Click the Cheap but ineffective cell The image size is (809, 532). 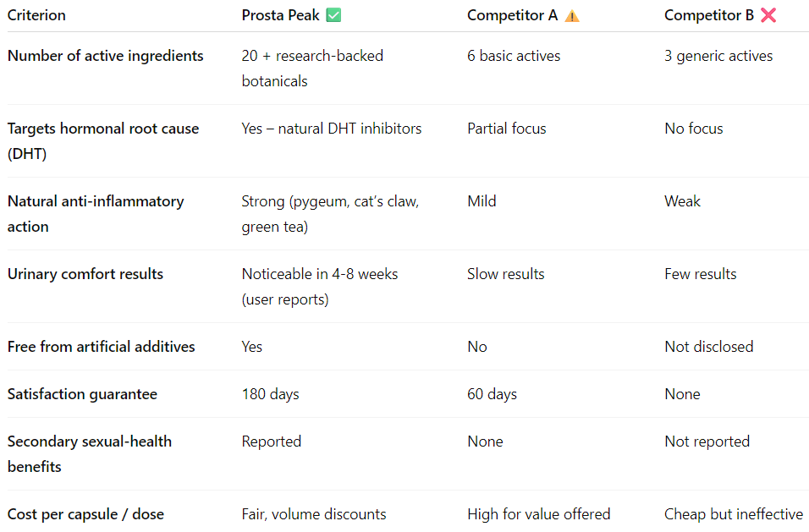click(x=734, y=514)
